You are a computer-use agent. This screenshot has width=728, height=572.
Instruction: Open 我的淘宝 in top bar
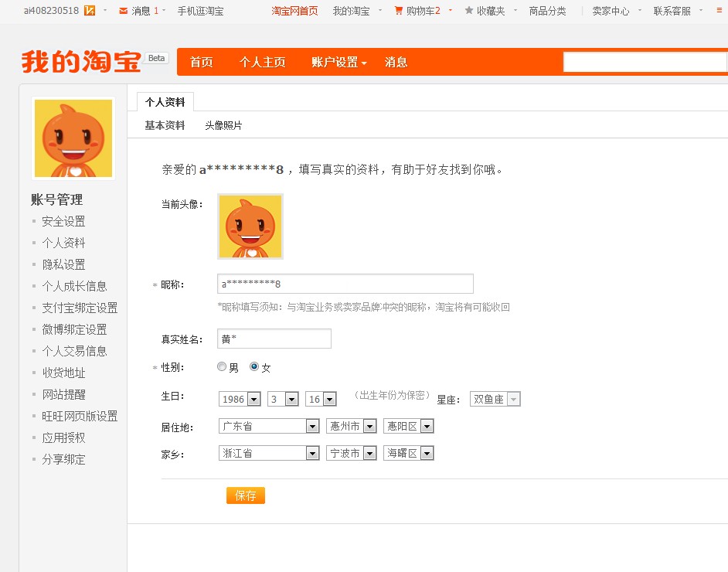351,11
